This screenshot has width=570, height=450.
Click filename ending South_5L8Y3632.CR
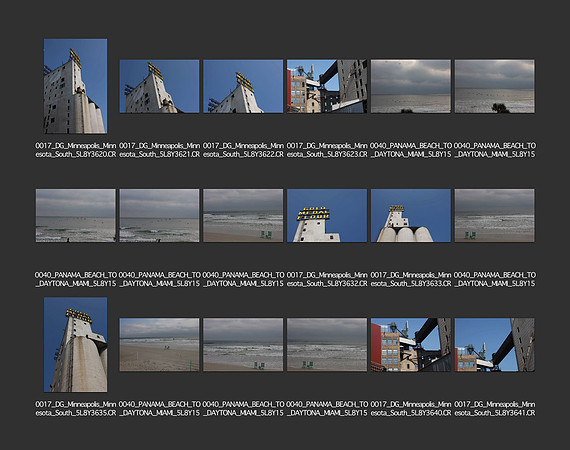pos(327,279)
